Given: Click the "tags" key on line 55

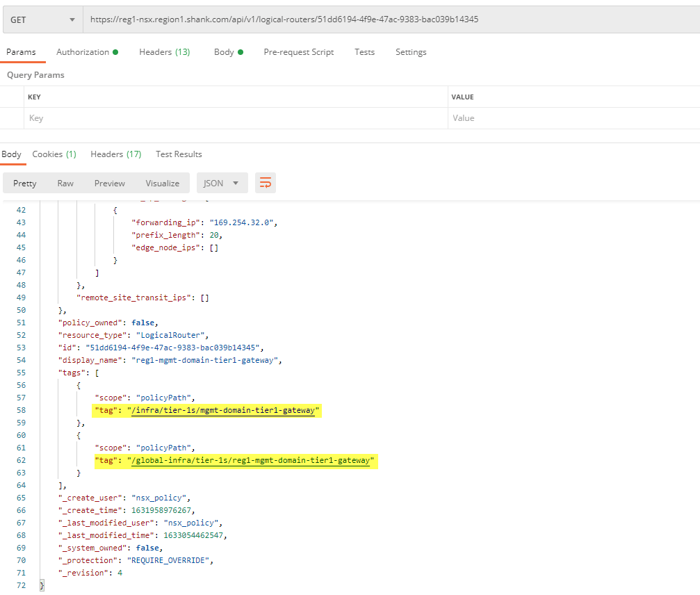Looking at the screenshot, I should click(x=72, y=373).
